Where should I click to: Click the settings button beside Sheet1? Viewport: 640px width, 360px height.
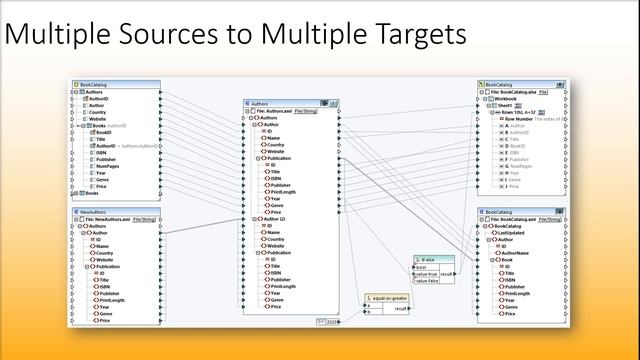[518, 106]
